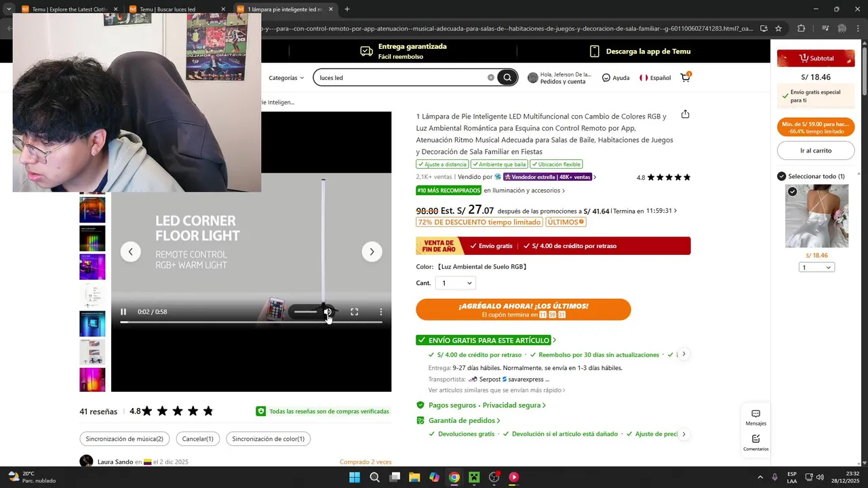Open the Categorías dropdown
The width and height of the screenshot is (868, 488).
286,77
